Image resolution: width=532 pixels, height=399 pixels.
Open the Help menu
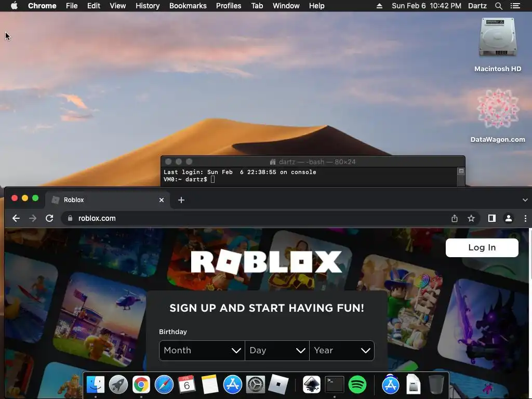316,6
